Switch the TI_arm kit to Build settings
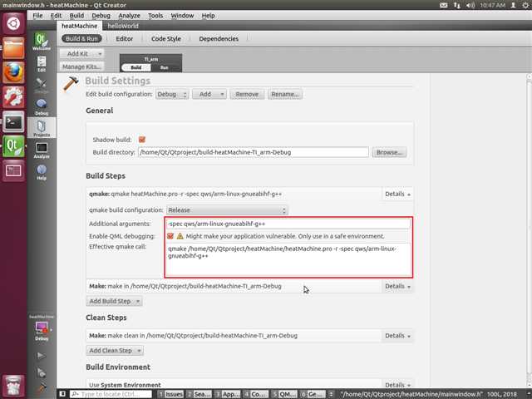532x399 pixels. click(136, 67)
